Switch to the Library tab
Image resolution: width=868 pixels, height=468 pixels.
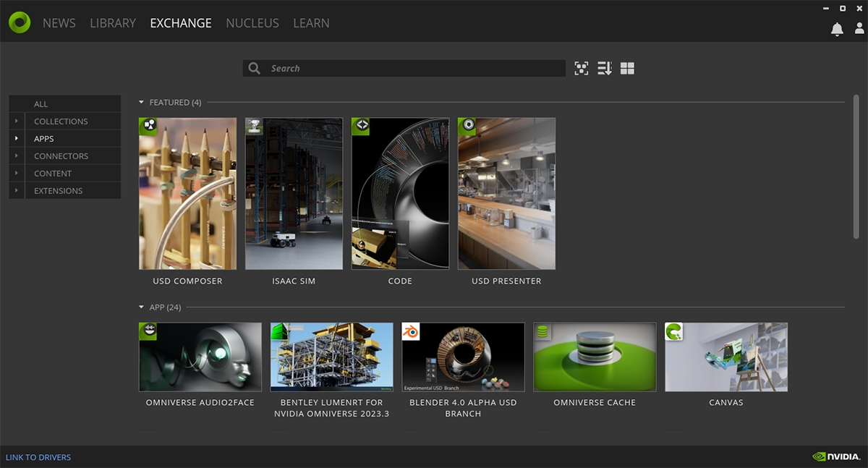coord(113,23)
